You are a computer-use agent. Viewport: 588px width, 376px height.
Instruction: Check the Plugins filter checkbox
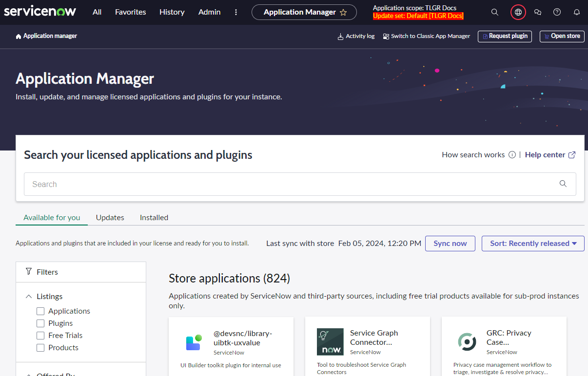coord(40,323)
